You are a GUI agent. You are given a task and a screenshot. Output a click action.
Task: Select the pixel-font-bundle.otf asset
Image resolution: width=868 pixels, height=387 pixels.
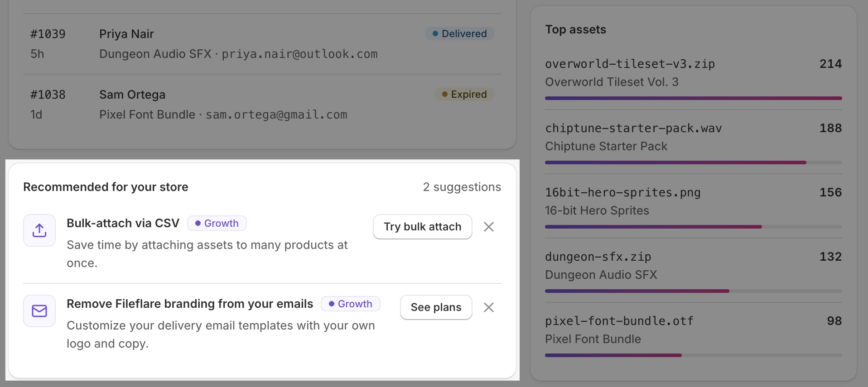(x=619, y=321)
